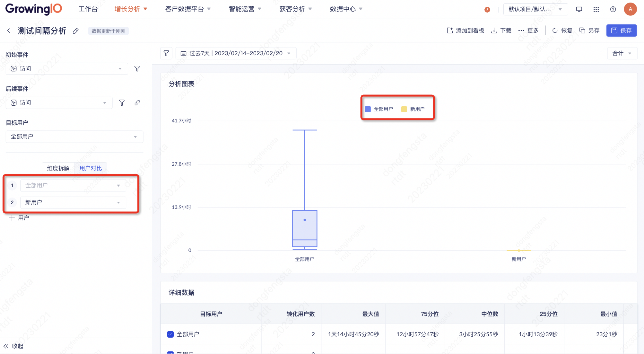Click the 另存 copy icon

582,31
